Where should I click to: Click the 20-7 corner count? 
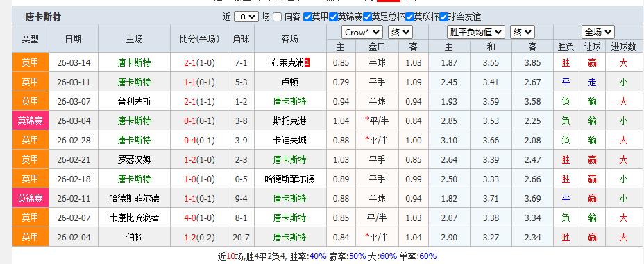tap(241, 238)
